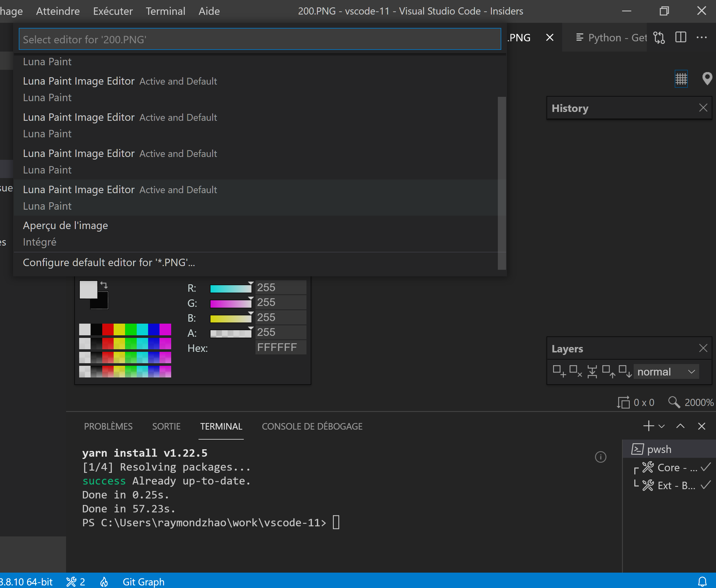
Task: Delete the selected layer
Action: point(576,371)
